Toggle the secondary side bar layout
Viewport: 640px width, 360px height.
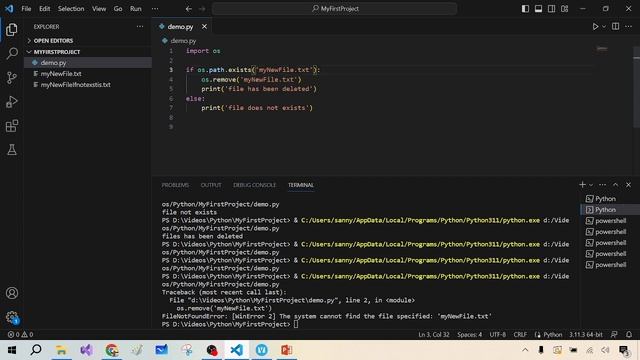(x=551, y=9)
